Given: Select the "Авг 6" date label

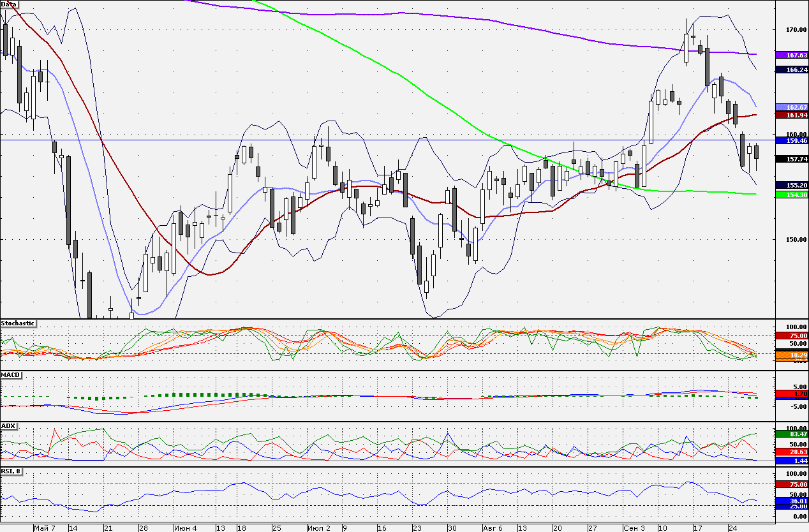Looking at the screenshot, I should coord(493,528).
